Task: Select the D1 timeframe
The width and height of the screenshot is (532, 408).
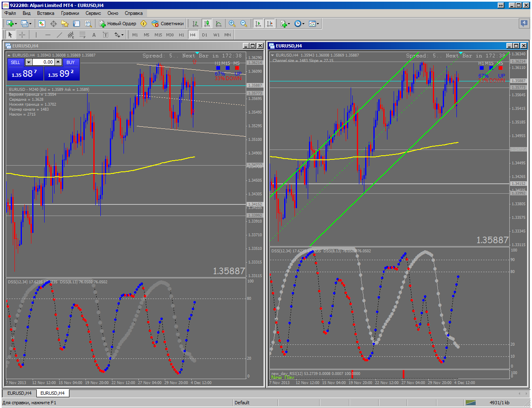Action: (x=205, y=35)
